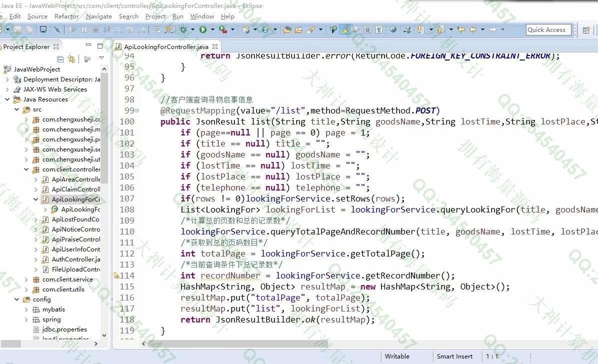This screenshot has width=598, height=364.
Task: Expand the com.client.service package
Action: (26, 279)
